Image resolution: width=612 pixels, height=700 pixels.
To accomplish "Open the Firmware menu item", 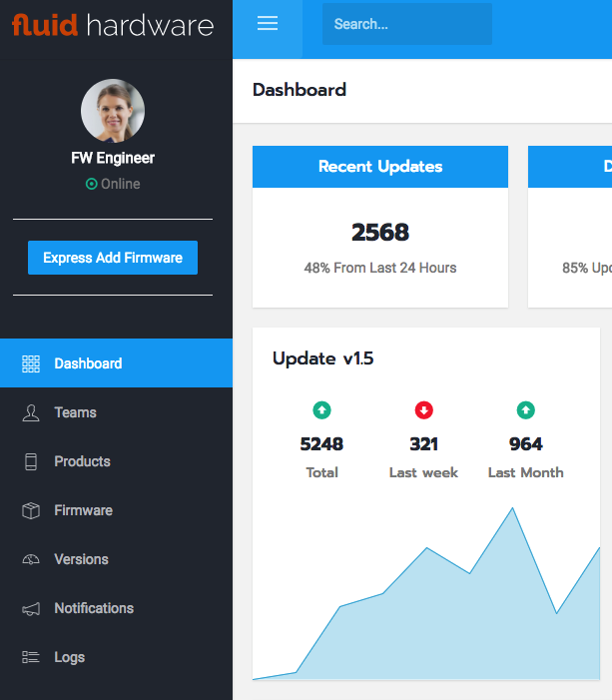I will [83, 510].
